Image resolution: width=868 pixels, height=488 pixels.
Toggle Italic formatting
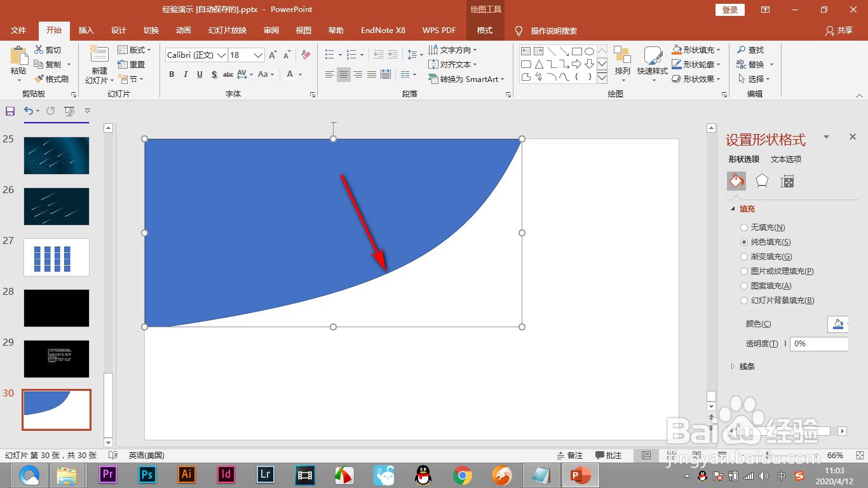click(x=186, y=74)
